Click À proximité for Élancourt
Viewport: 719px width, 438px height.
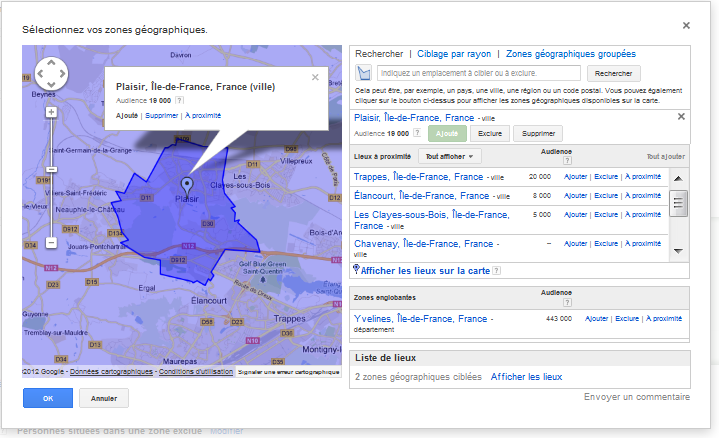click(x=643, y=195)
